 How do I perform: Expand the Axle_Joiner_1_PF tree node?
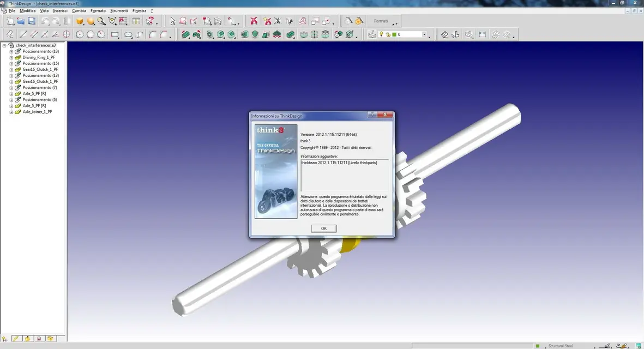(11, 112)
